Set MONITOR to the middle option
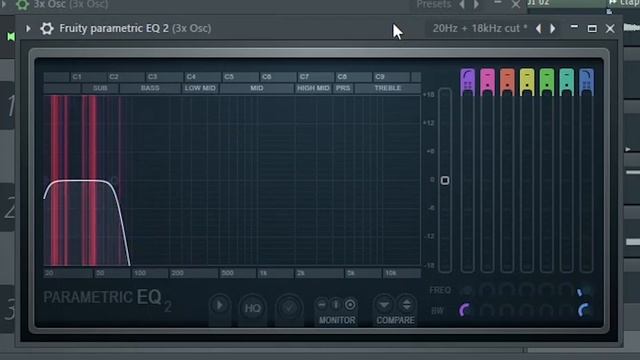The width and height of the screenshot is (640, 360). [336, 304]
